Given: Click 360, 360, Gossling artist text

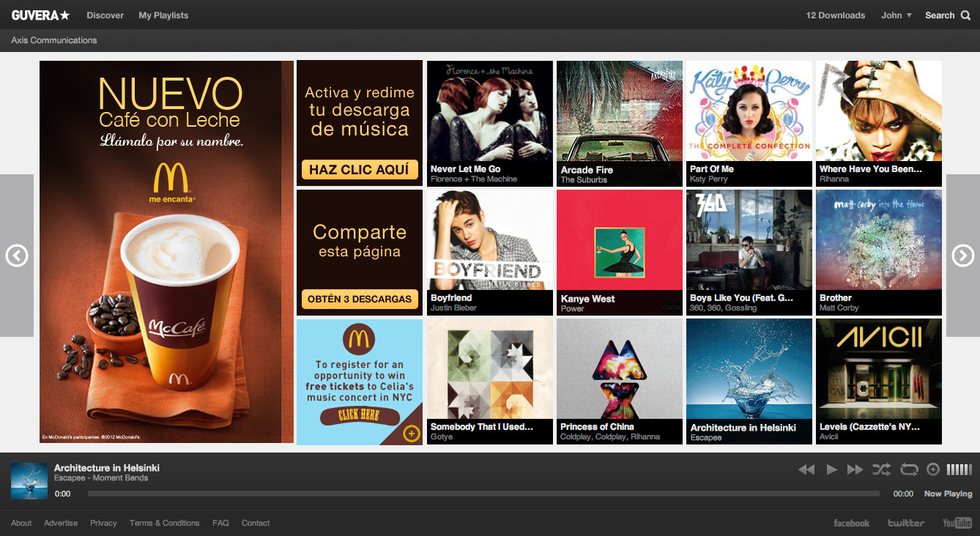Looking at the screenshot, I should pyautogui.click(x=724, y=308).
